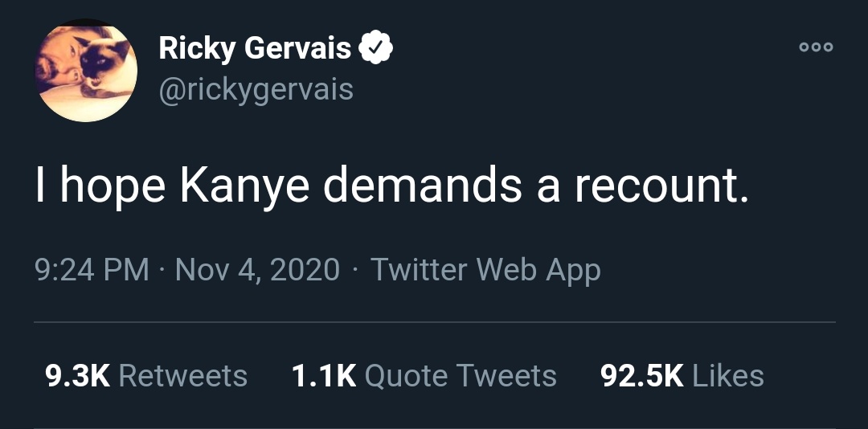View who liked via Likes label
This screenshot has width=868, height=429.
[x=727, y=375]
